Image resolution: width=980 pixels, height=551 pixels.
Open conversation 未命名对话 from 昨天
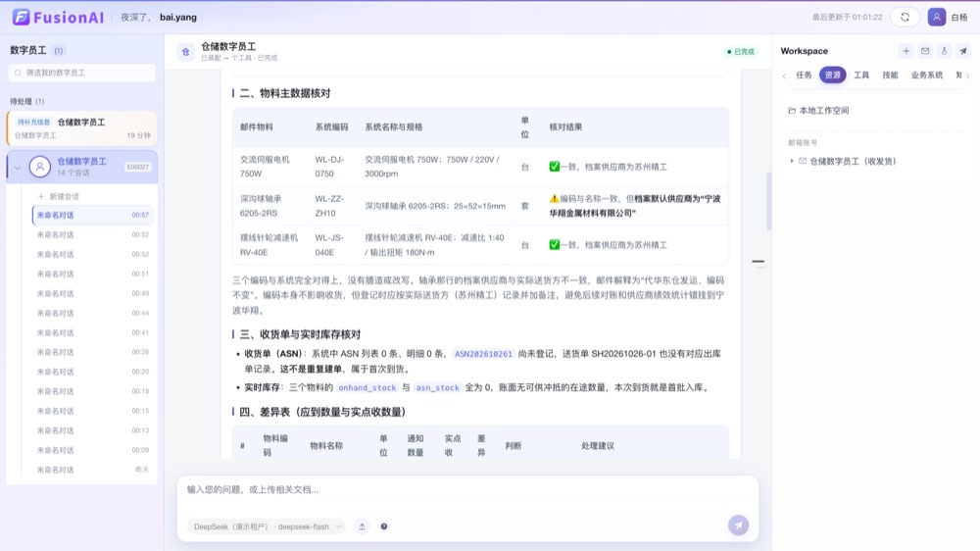pyautogui.click(x=92, y=470)
